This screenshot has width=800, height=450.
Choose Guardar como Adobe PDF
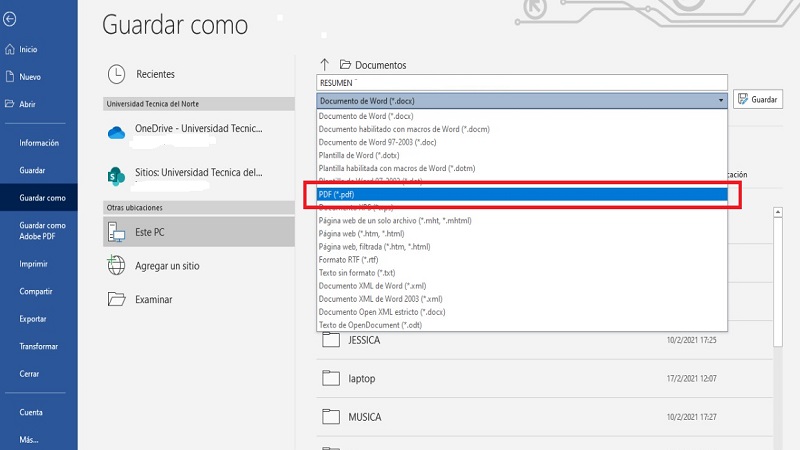coord(42,231)
